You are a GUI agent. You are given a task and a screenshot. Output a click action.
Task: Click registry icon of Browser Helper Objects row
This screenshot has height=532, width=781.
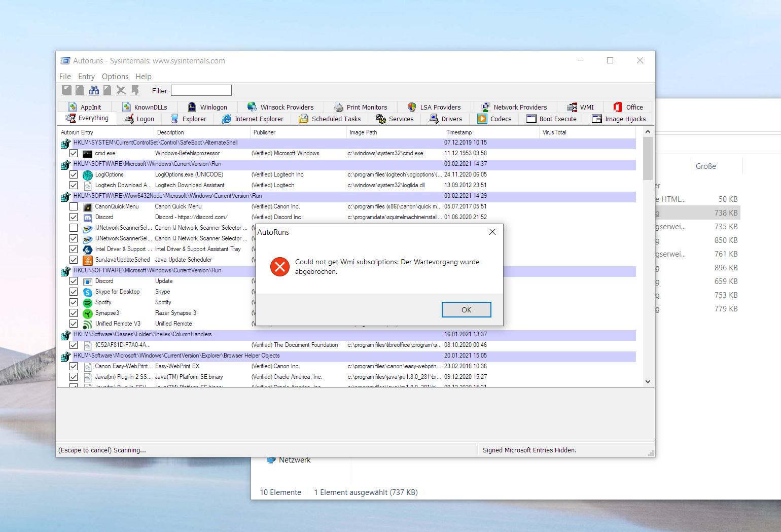coord(65,357)
